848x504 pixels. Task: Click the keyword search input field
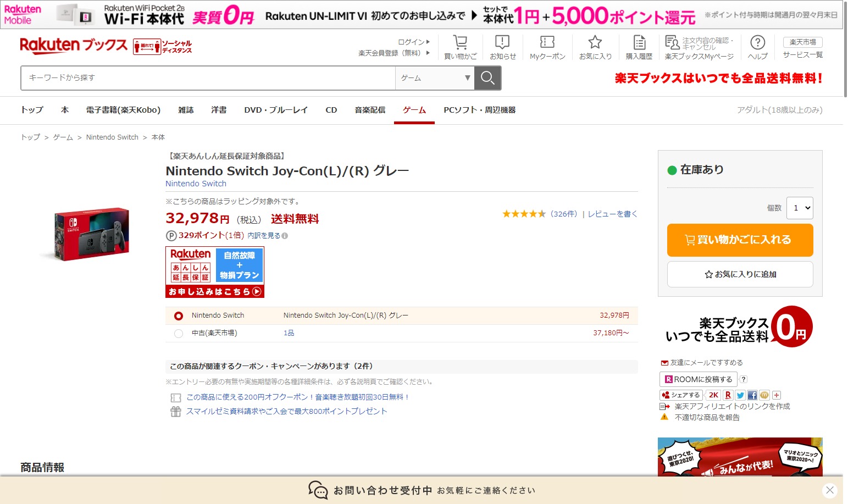tap(208, 78)
